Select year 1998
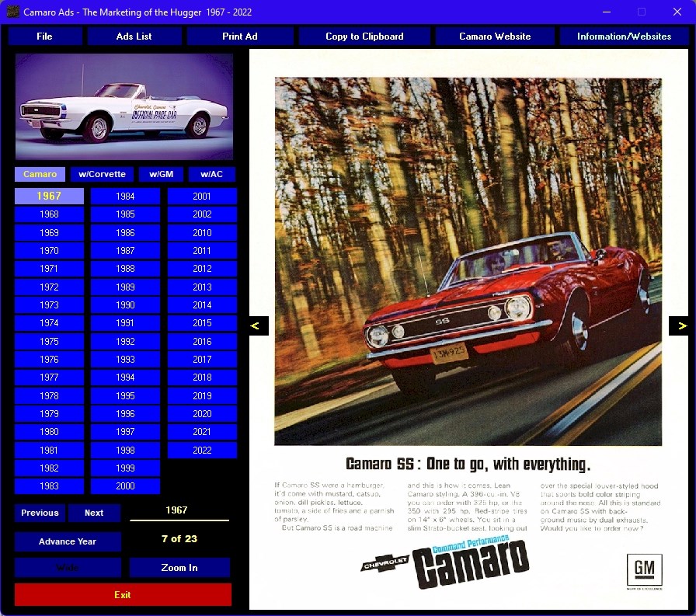Viewport: 696px width, 616px height. 125,450
